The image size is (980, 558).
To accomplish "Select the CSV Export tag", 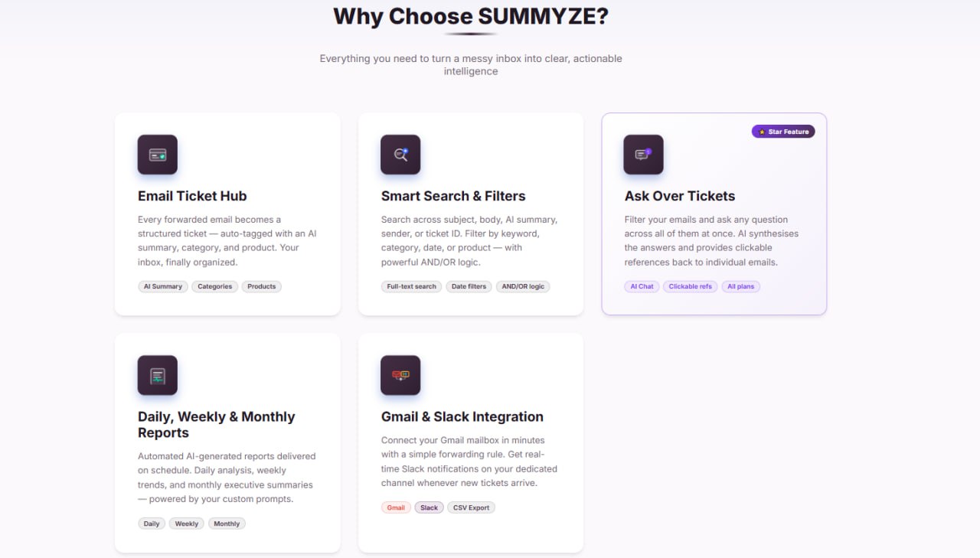I will coord(471,507).
